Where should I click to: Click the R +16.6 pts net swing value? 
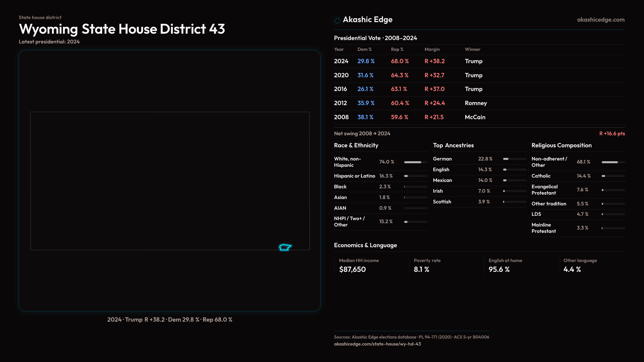(612, 133)
